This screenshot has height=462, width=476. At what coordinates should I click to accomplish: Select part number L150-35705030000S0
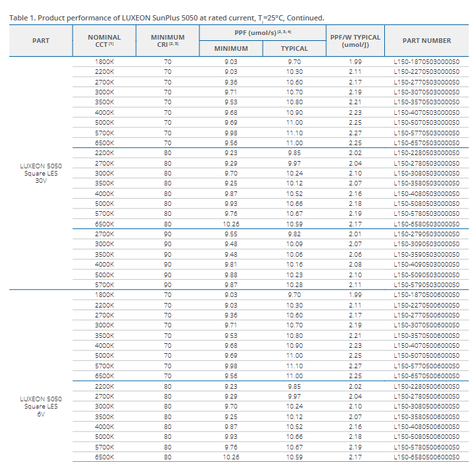426,102
